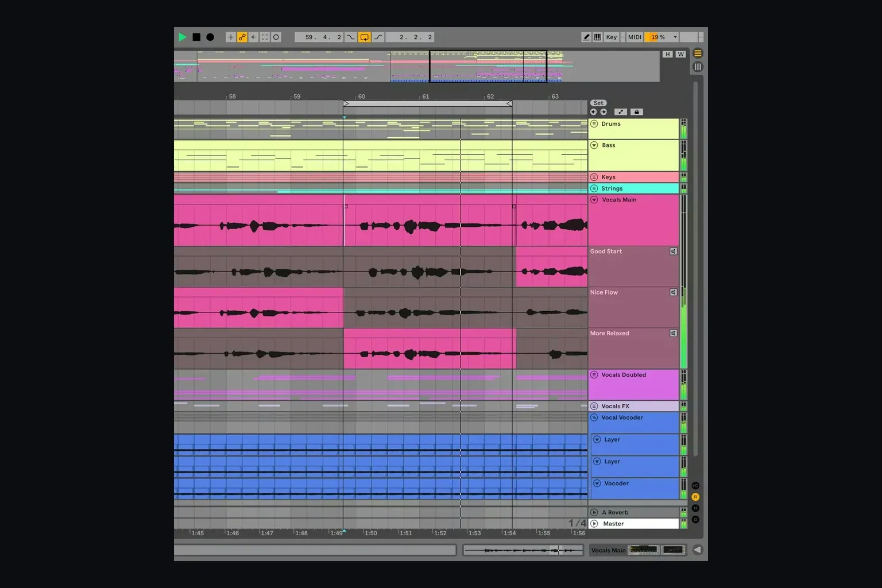Hide Detail View triangle button
The image size is (882, 588).
pos(697,550)
